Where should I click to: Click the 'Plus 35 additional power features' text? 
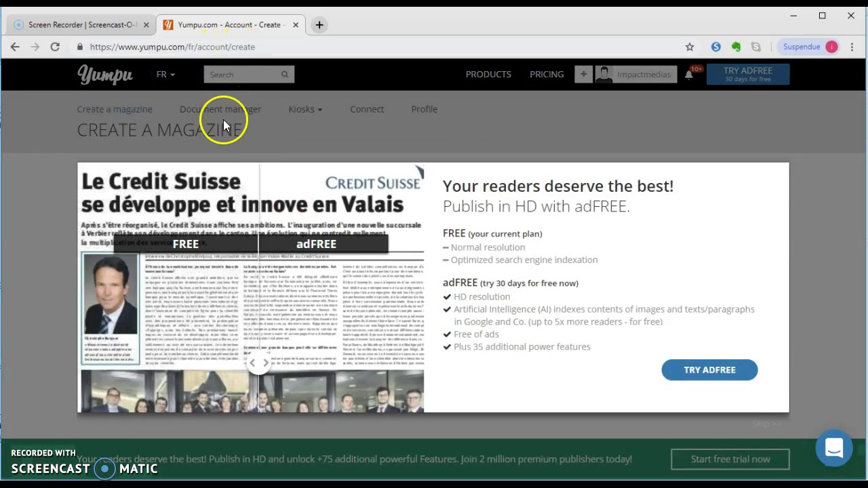pos(522,347)
